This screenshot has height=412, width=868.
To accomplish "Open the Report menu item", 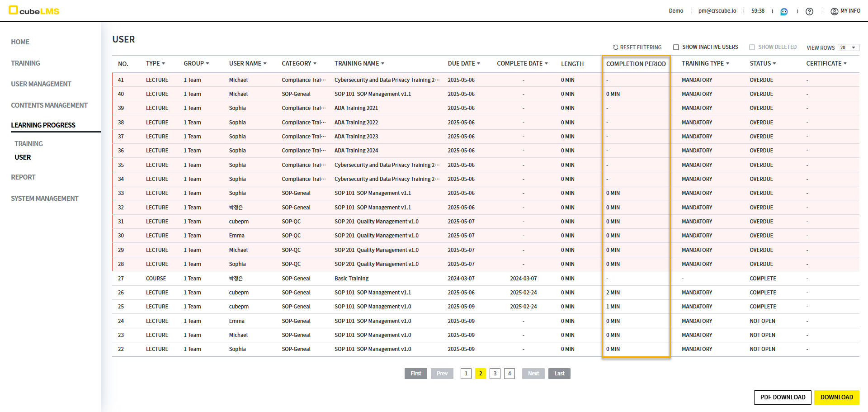I will [23, 177].
